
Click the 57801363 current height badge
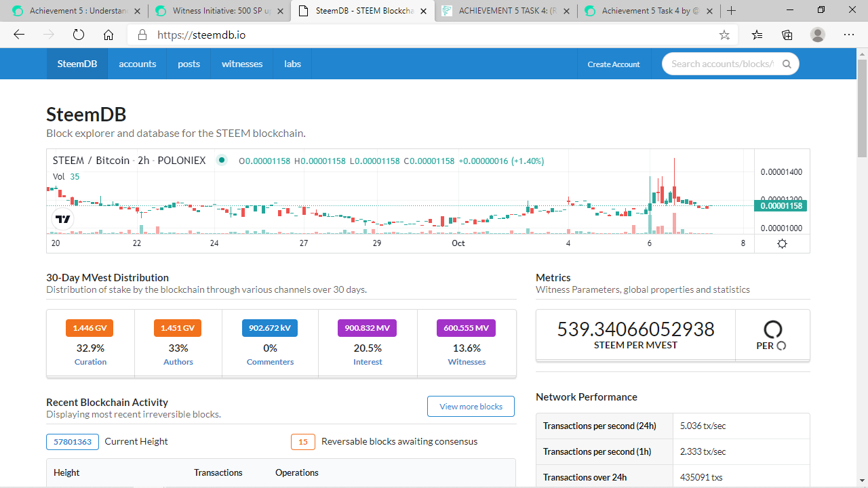tap(73, 442)
